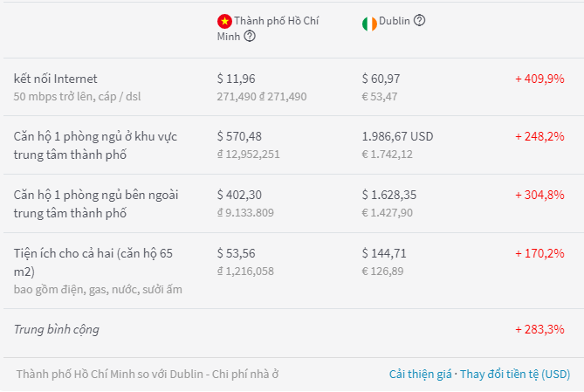Click the Ireland flag icon
The width and height of the screenshot is (584, 392).
tap(369, 24)
